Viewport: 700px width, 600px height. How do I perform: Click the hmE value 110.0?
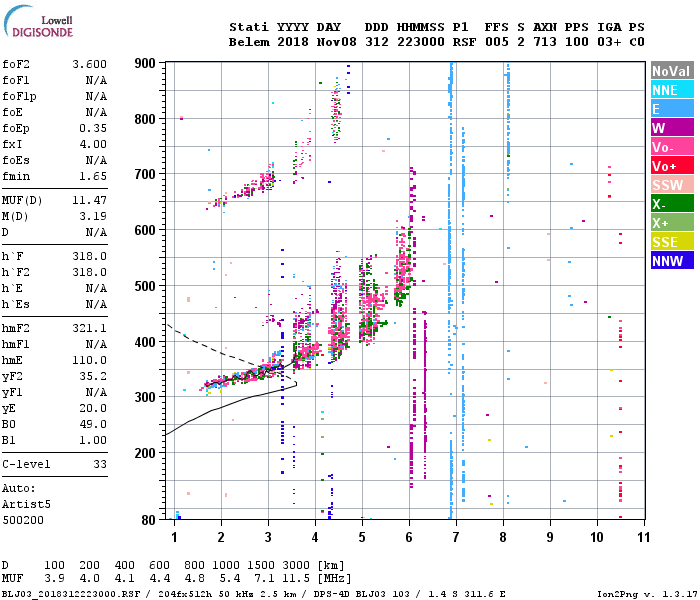tap(89, 360)
